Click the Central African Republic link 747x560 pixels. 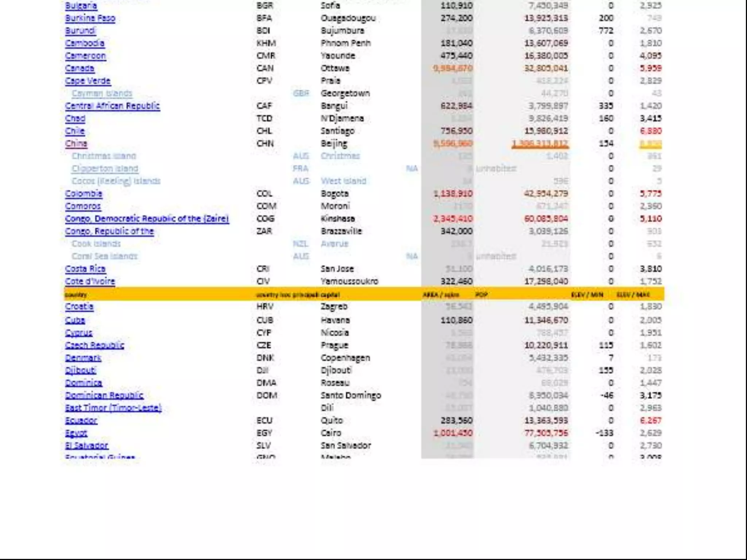pyautogui.click(x=112, y=106)
